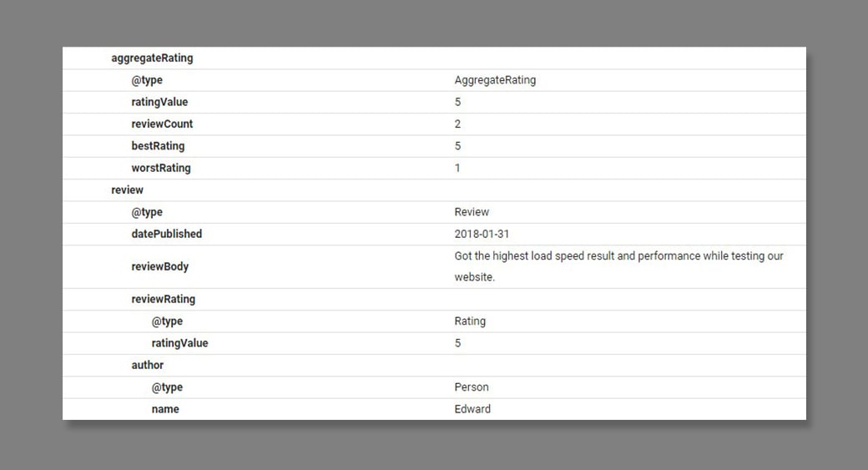Click the worstRating property label
868x470 pixels.
tap(161, 168)
